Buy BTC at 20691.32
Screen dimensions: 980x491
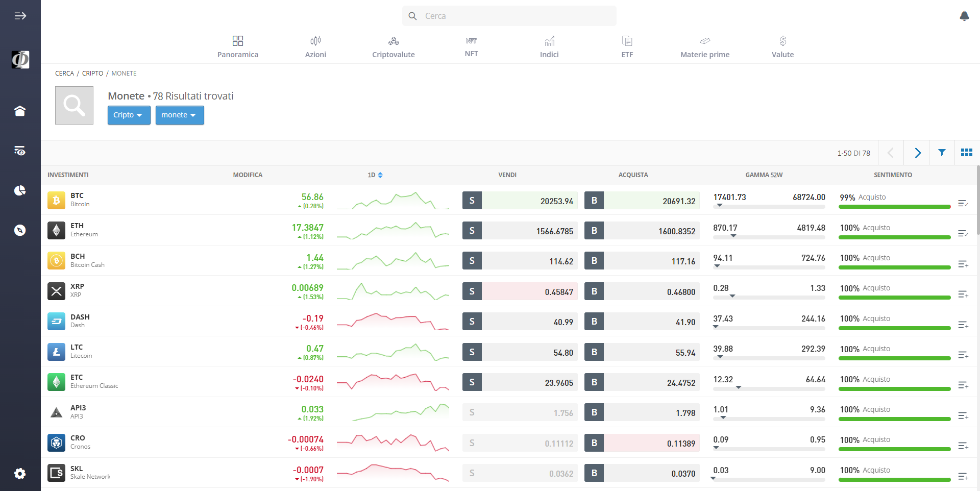coord(642,201)
